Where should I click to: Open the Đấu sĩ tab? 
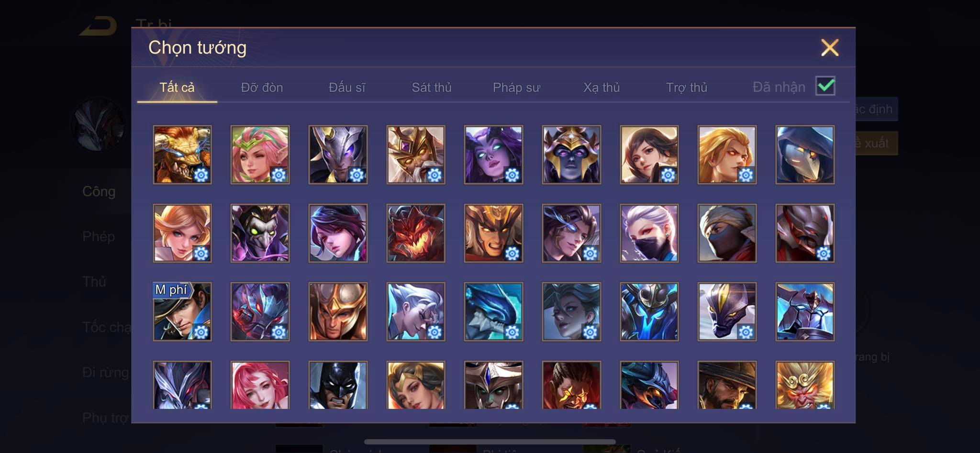click(x=347, y=88)
